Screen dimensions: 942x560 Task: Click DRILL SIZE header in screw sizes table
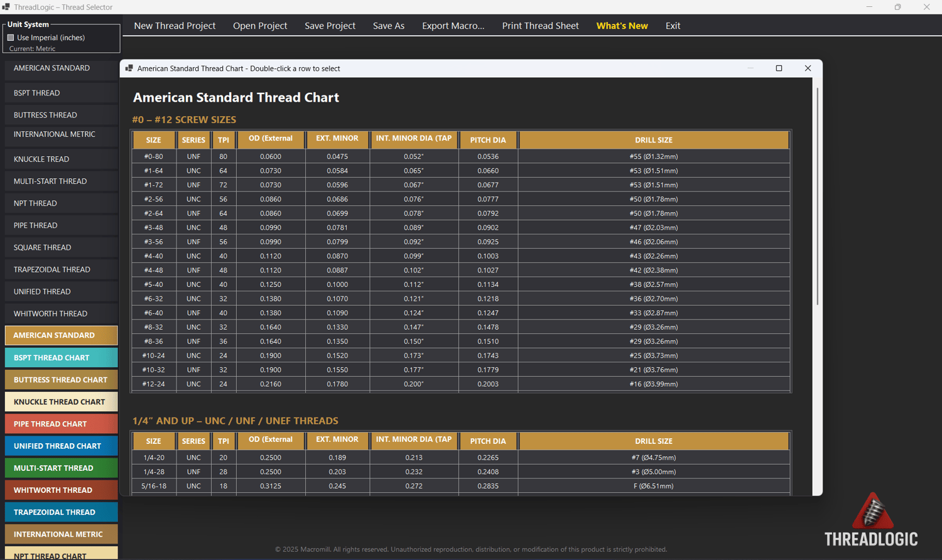[654, 140]
